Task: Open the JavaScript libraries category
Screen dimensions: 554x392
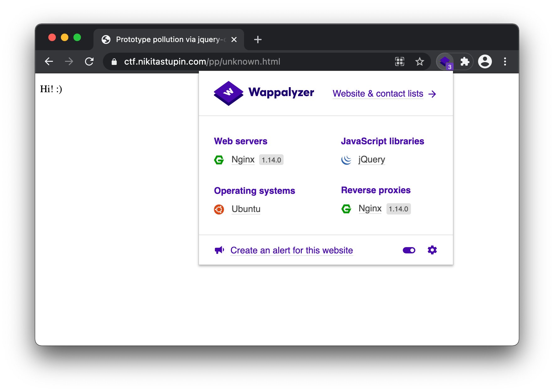Action: [382, 141]
